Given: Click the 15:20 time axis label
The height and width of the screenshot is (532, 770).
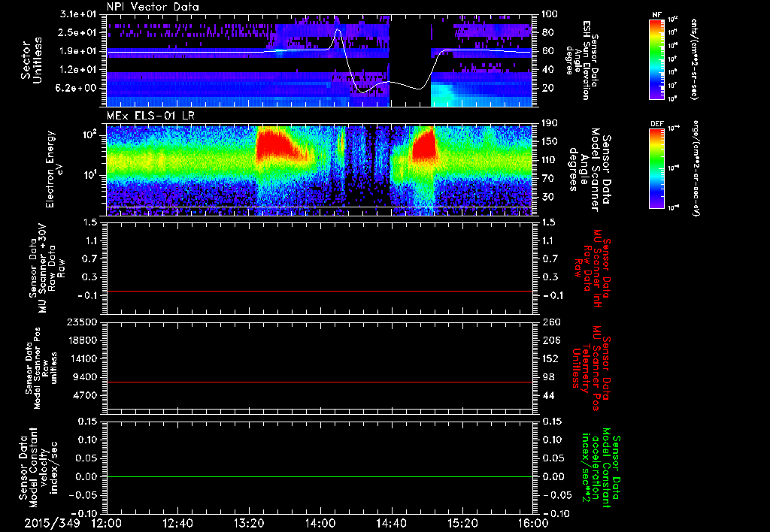Looking at the screenshot, I should point(462,523).
